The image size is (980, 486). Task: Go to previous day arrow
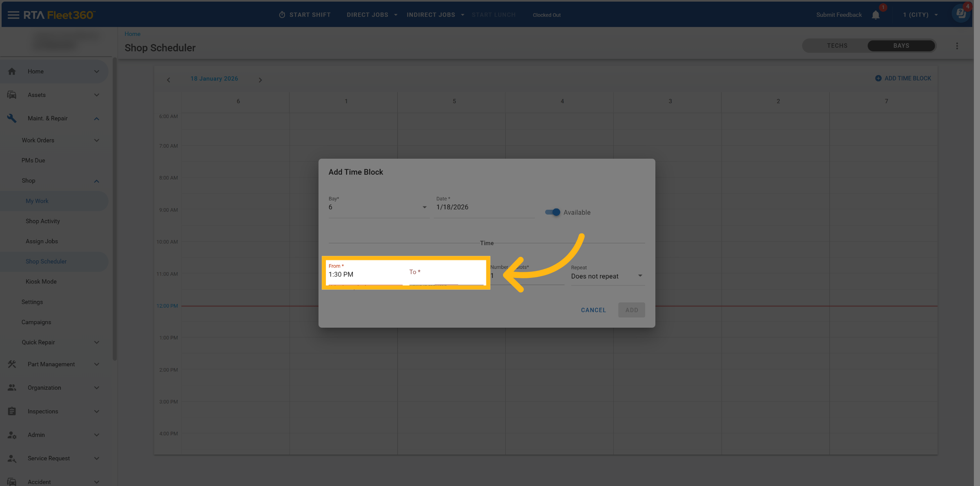click(x=169, y=80)
